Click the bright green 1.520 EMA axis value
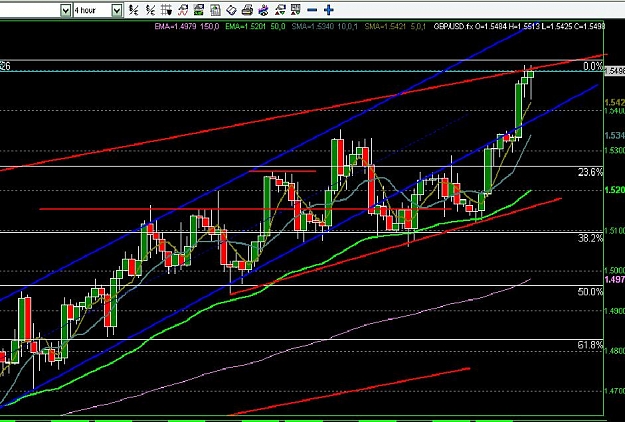625x422 pixels. [x=615, y=190]
